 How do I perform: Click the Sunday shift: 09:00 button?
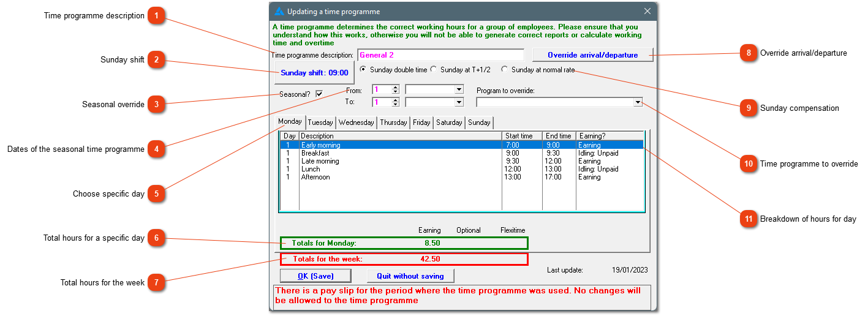(x=315, y=72)
